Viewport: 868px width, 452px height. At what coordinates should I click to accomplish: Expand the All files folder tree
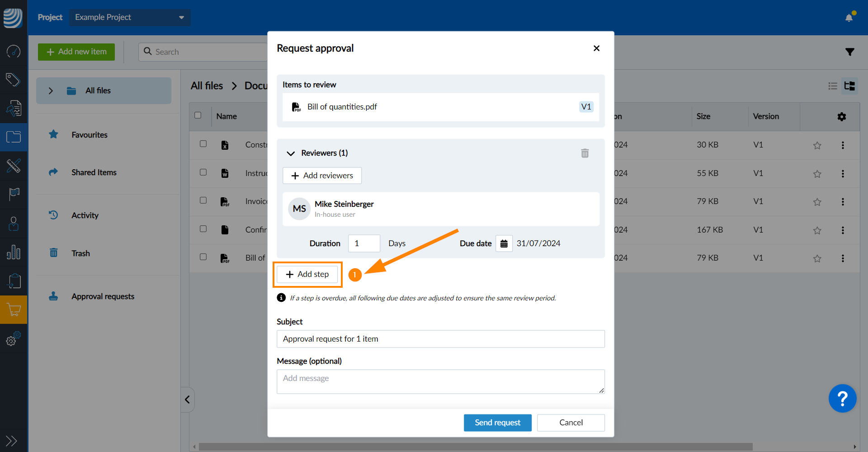coord(51,91)
